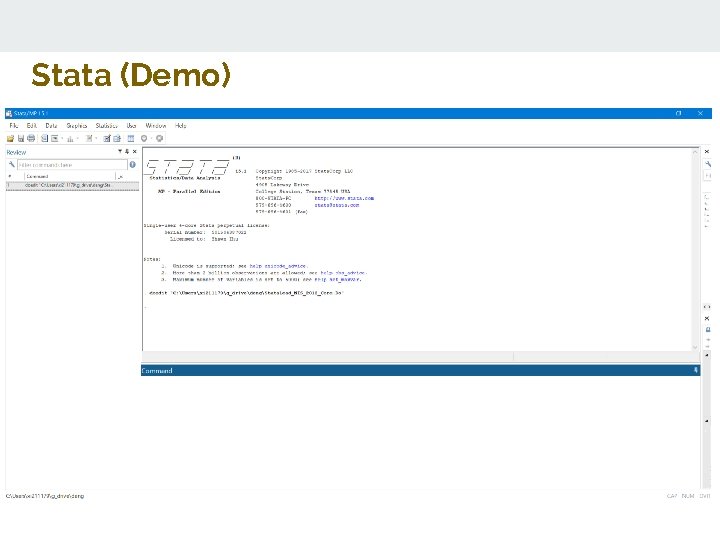Viewport: 720px width, 540px height.
Task: Open the Help menu
Action: (x=180, y=125)
